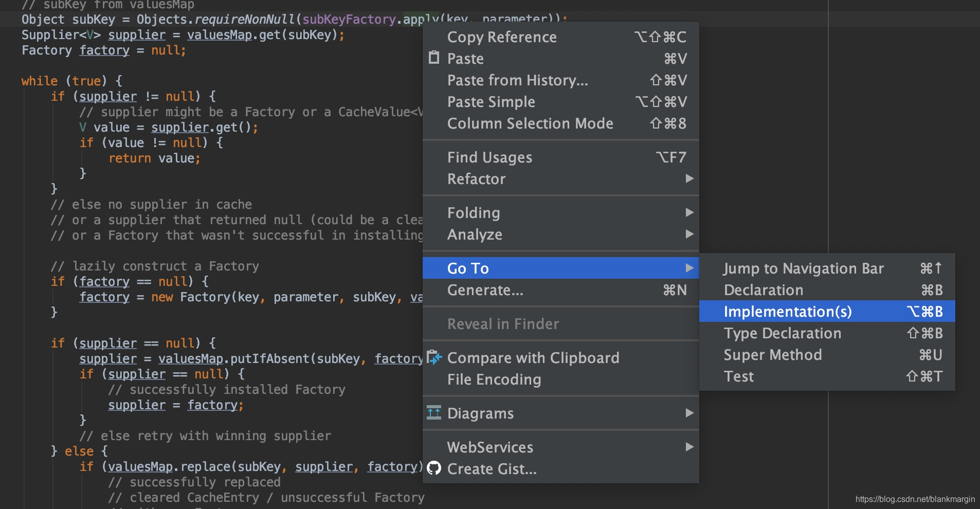Click the Paste clipboard icon
This screenshot has width=980, height=509.
[434, 58]
